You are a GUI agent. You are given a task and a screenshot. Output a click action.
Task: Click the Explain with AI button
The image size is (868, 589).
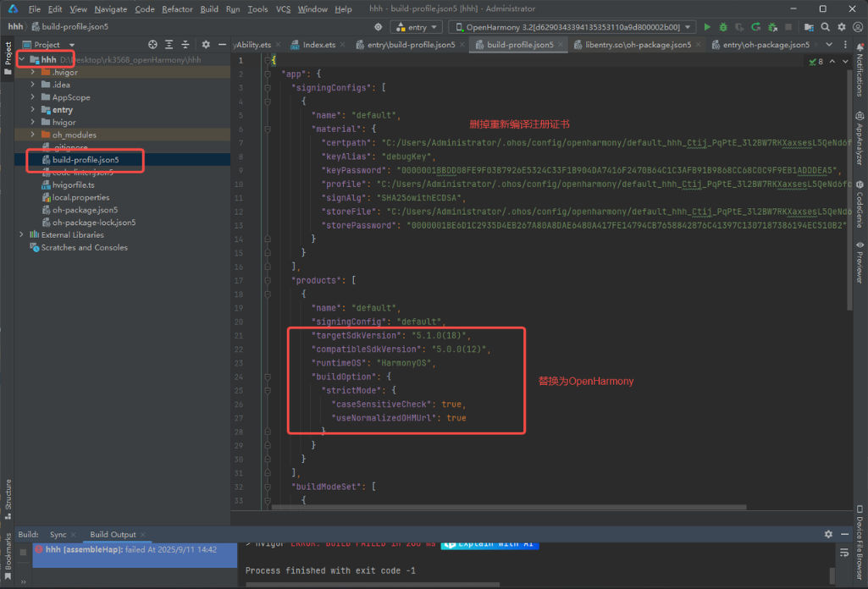[x=490, y=544]
